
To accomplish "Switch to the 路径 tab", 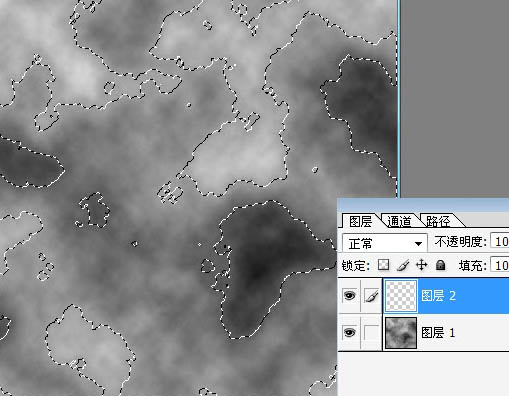I will coord(438,221).
